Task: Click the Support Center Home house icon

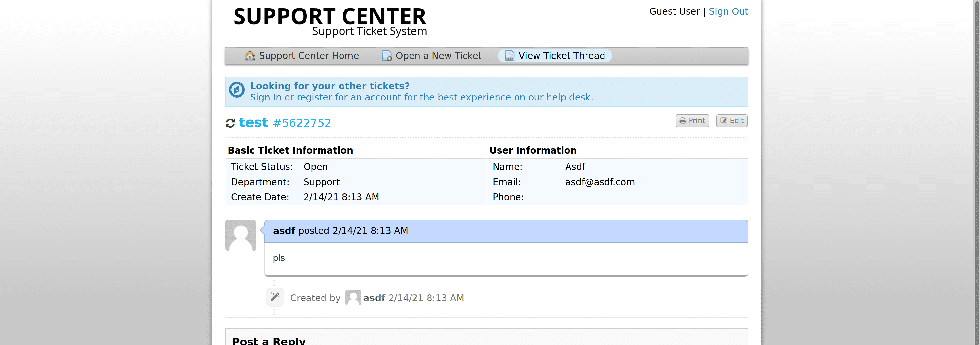Action: click(x=250, y=56)
